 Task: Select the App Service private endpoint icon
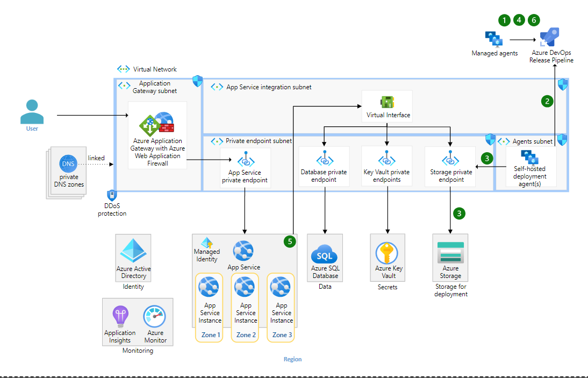(x=246, y=159)
